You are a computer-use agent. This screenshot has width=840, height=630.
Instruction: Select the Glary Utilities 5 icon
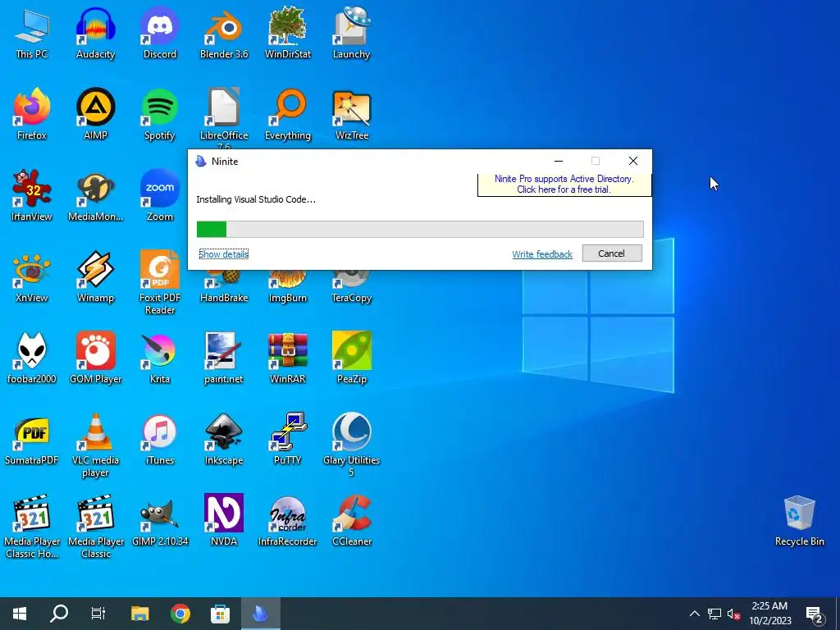pos(351,445)
